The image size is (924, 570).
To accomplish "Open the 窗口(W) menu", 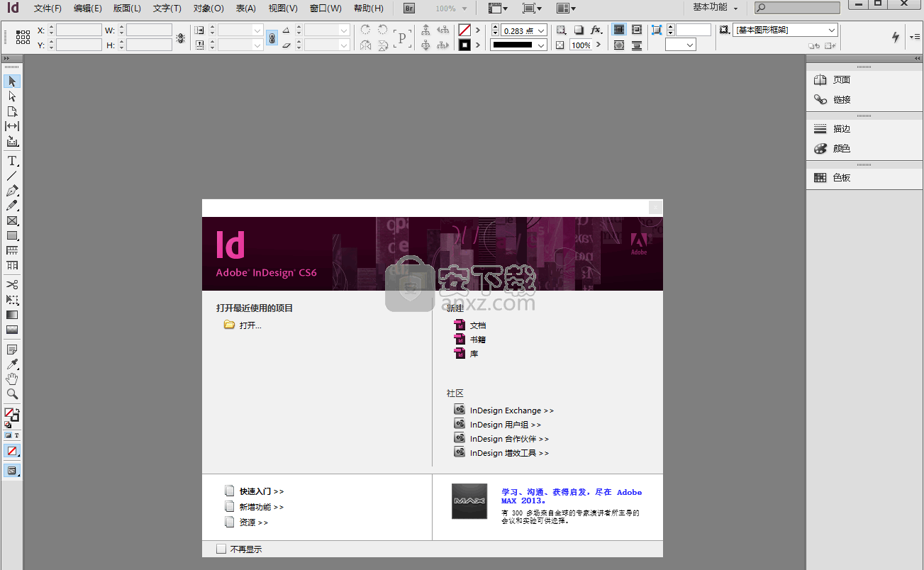I will [325, 9].
